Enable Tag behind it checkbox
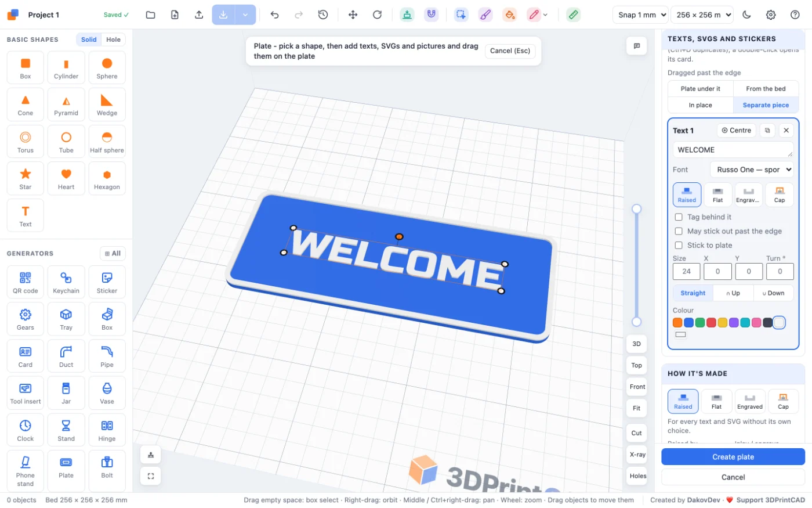This screenshot has width=812, height=508. 679,217
